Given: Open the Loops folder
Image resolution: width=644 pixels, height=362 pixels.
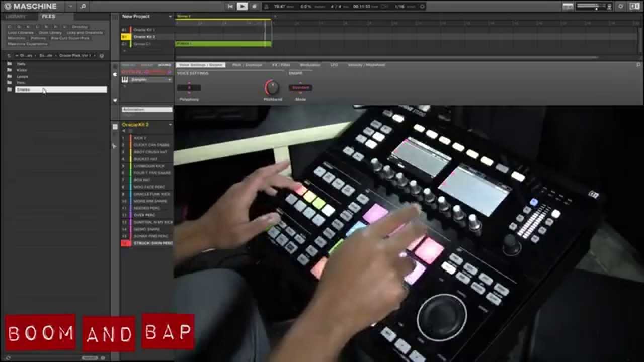Looking at the screenshot, I should point(23,77).
